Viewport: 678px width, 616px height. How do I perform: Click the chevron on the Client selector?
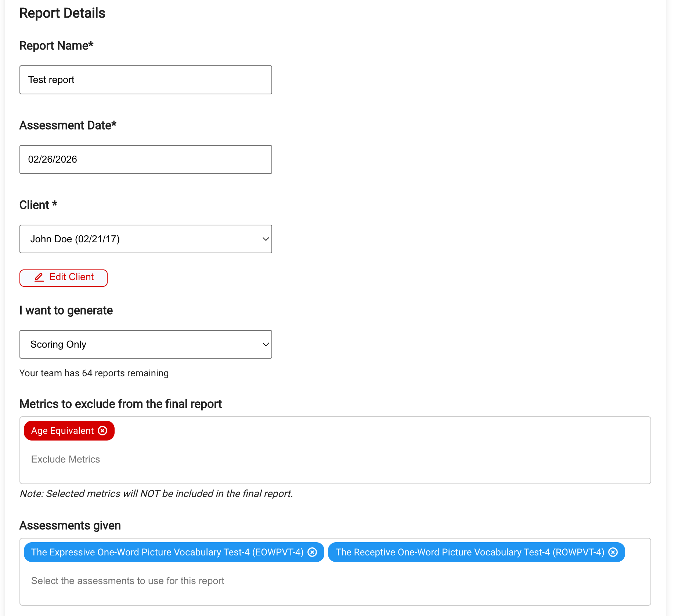point(266,239)
